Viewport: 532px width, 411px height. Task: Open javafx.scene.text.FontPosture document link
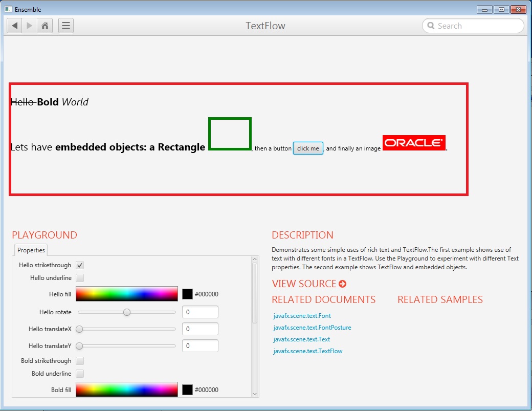point(312,328)
